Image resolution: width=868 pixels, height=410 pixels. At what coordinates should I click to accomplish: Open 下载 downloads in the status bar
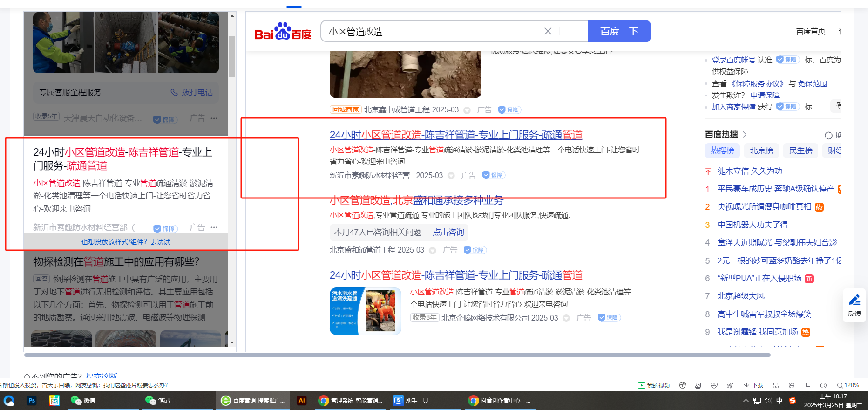[x=753, y=385]
